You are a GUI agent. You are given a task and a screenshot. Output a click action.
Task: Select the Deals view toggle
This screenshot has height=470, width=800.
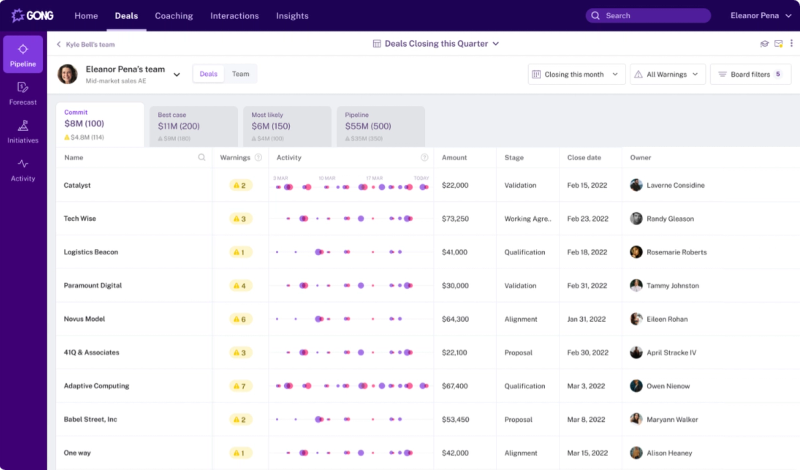pyautogui.click(x=208, y=74)
